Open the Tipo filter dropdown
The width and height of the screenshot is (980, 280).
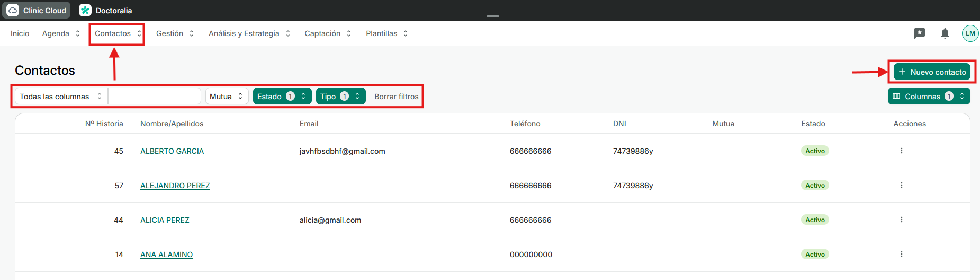point(340,97)
